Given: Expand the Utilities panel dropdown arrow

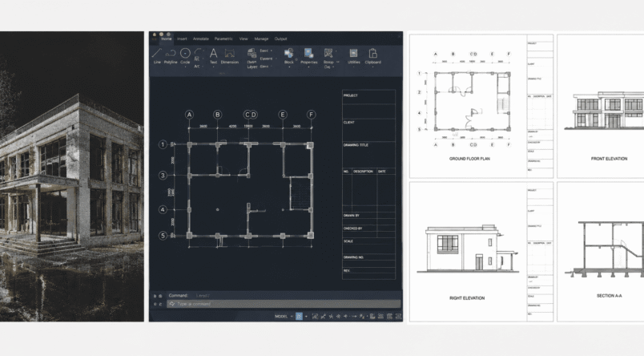Looking at the screenshot, I should point(353,67).
